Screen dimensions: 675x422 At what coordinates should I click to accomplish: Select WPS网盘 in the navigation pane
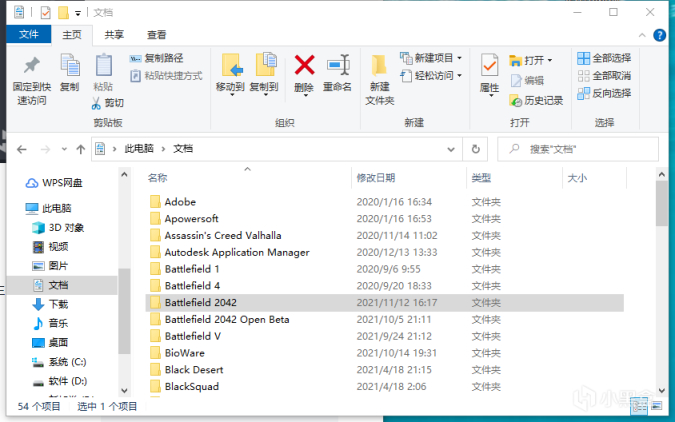[54, 183]
